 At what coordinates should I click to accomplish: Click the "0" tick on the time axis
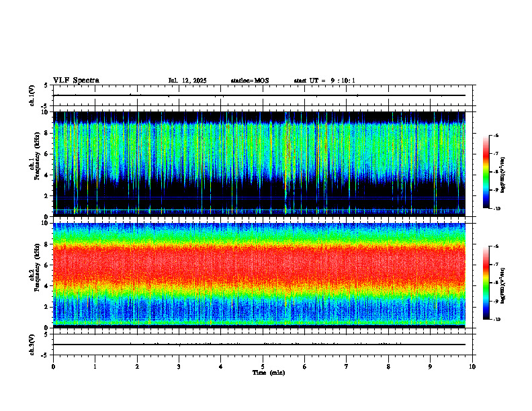coord(53,367)
